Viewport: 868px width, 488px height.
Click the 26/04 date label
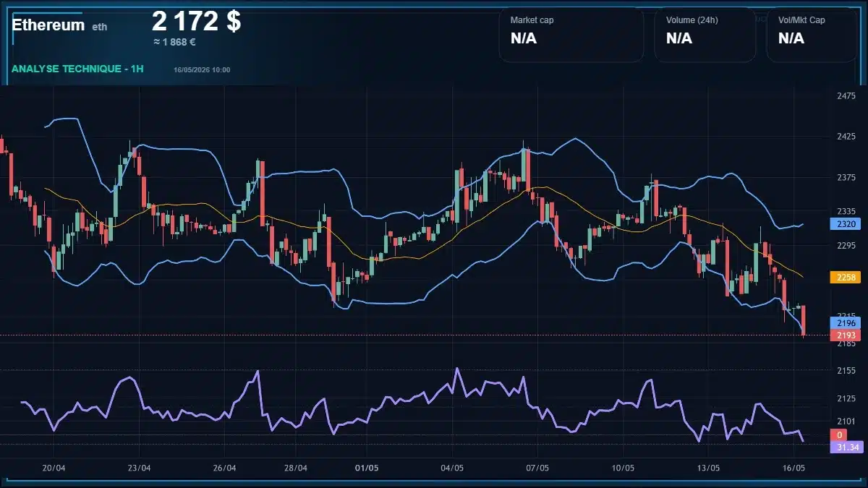225,468
